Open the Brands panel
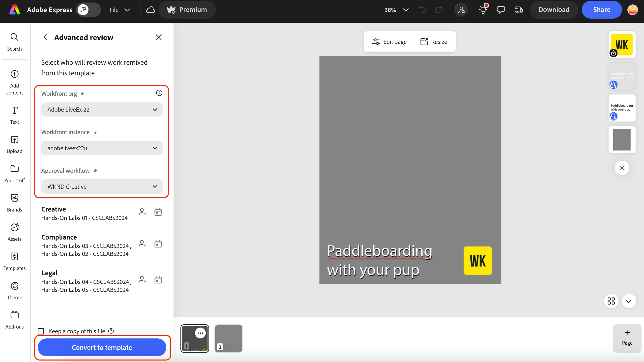 point(14,203)
